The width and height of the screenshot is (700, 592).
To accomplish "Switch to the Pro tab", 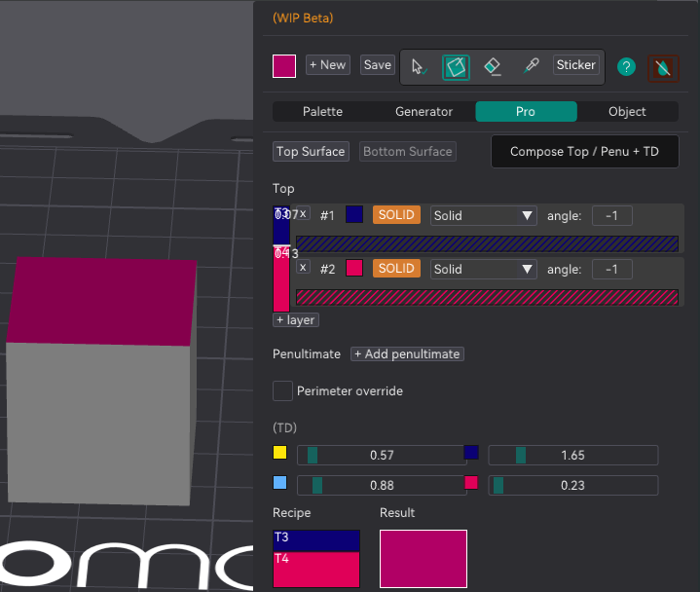I will (526, 112).
